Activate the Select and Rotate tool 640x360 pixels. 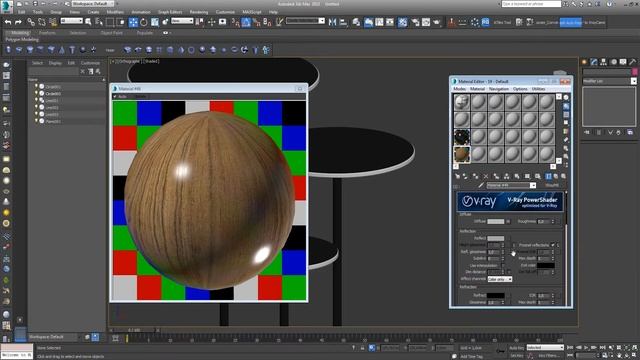(x=144, y=22)
